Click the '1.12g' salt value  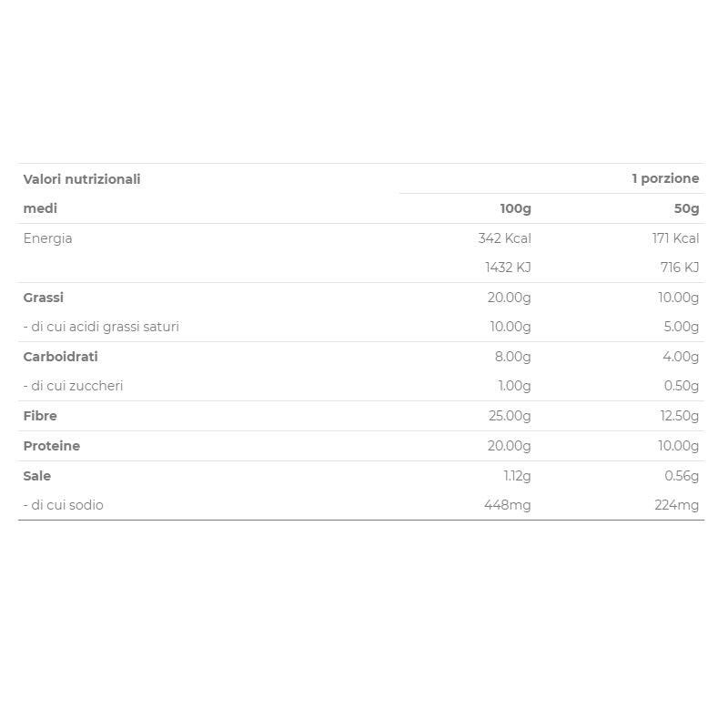pos(517,476)
